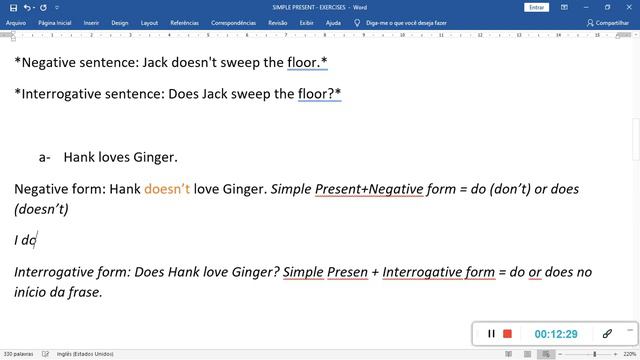Click the italic text '(doesn't)'
The width and height of the screenshot is (640, 360).
coord(41,209)
